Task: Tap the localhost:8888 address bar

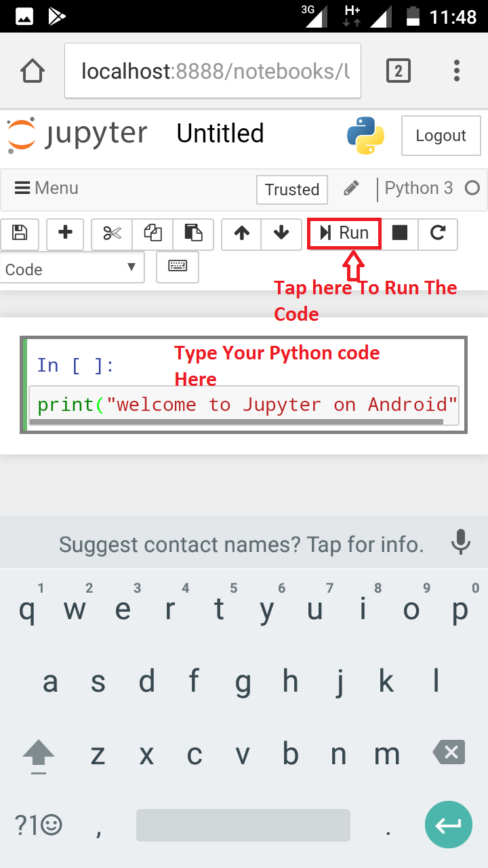Action: [x=213, y=71]
